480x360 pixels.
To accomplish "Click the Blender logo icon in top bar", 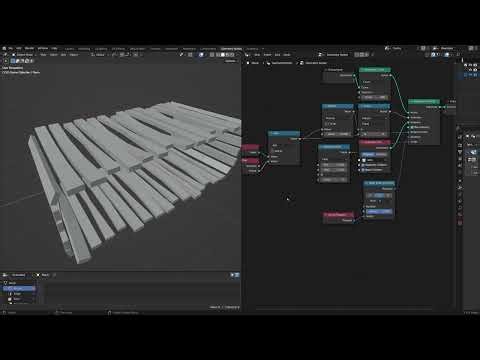I will pyautogui.click(x=4, y=49).
